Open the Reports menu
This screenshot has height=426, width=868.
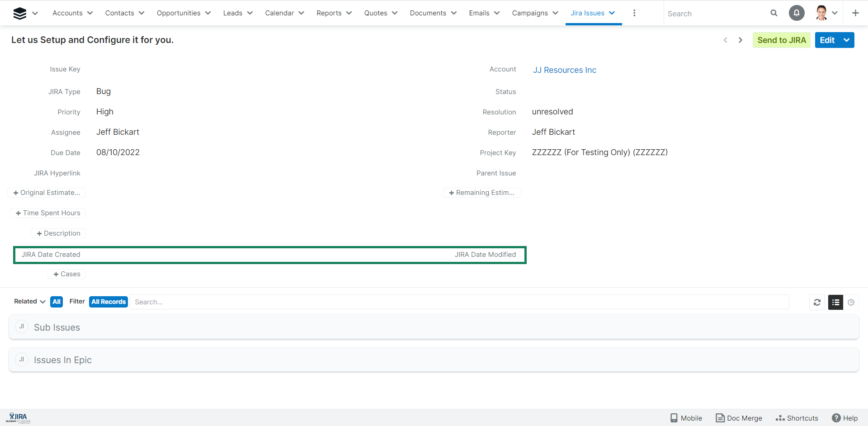(x=334, y=13)
